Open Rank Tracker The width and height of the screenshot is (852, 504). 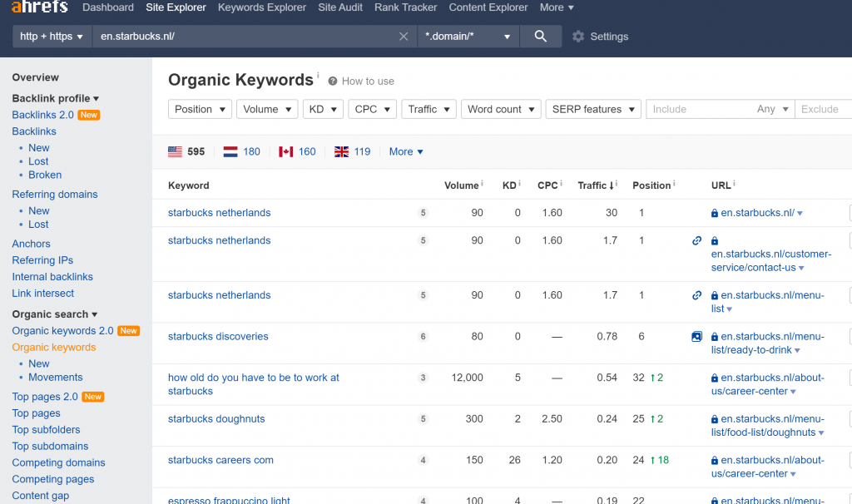point(405,7)
